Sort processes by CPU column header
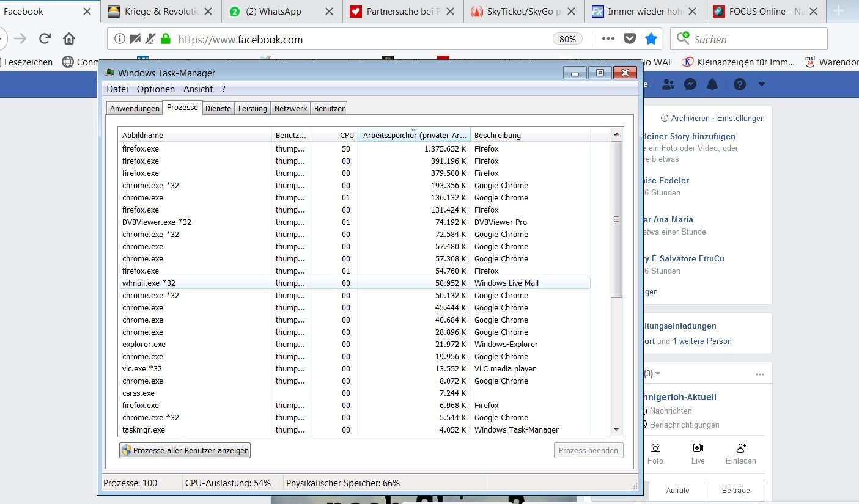859x504 pixels. pos(334,135)
